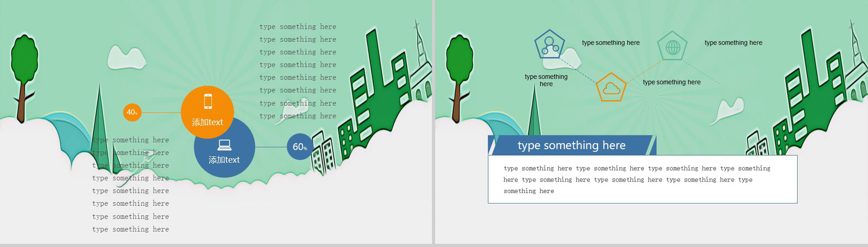Click the text beside the green globe icon
The width and height of the screenshot is (868, 247).
click(x=733, y=43)
